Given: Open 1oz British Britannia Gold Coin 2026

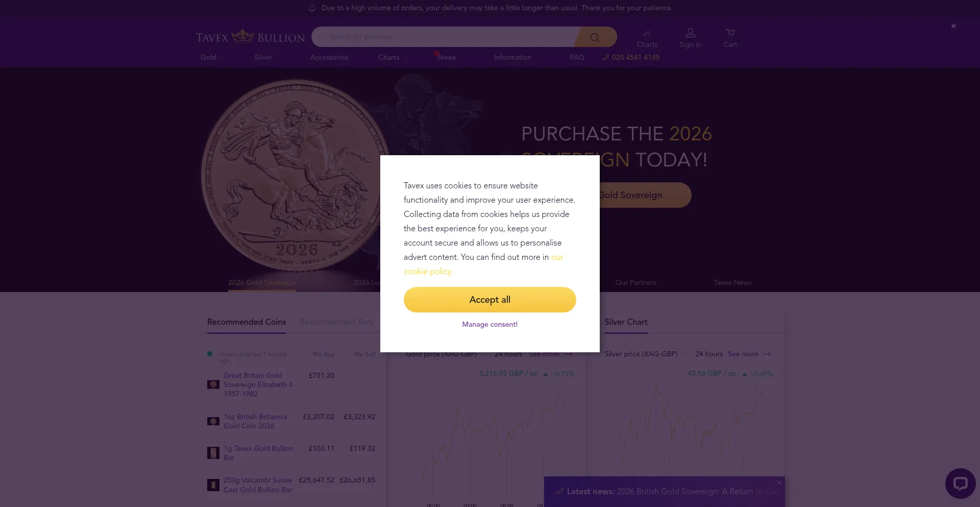Looking at the screenshot, I should click(x=255, y=421).
